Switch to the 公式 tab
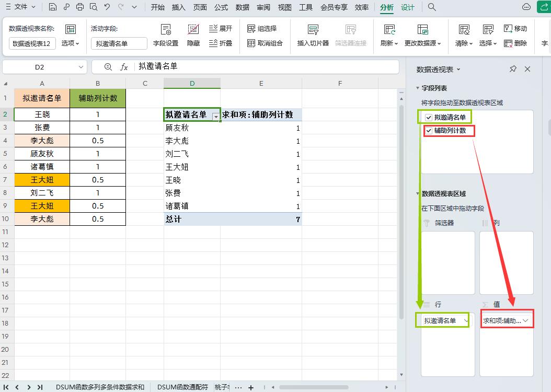The height and width of the screenshot is (392, 551). point(221,7)
